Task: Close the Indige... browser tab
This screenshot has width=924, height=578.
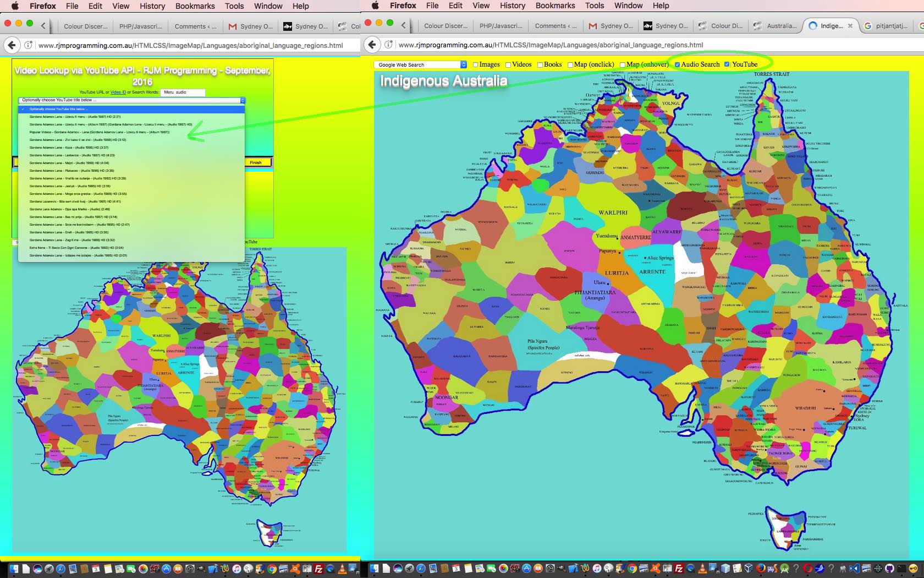Action: click(x=850, y=26)
